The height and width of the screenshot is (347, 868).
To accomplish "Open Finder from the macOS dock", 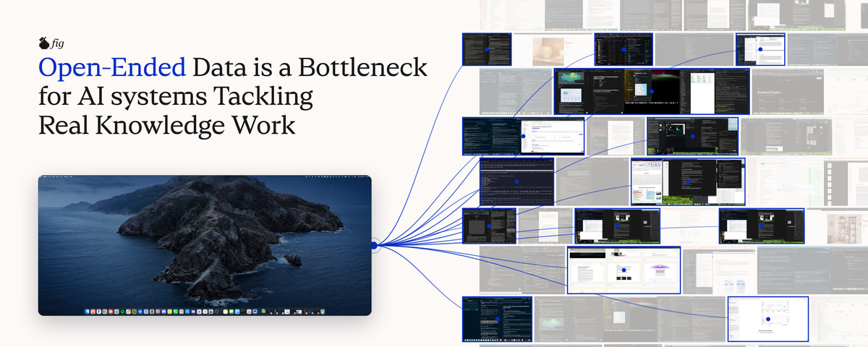I will tap(88, 312).
